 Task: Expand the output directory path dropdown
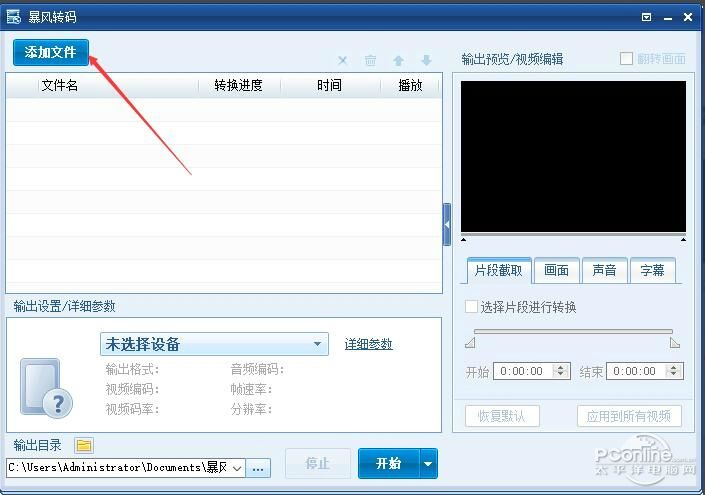pyautogui.click(x=237, y=468)
